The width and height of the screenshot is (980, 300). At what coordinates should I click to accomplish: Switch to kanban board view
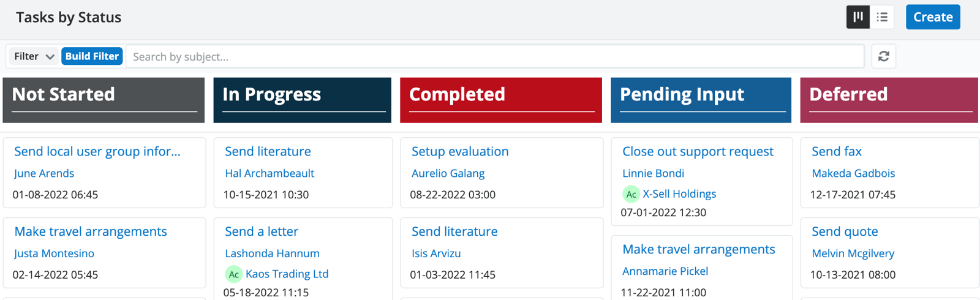click(x=858, y=17)
